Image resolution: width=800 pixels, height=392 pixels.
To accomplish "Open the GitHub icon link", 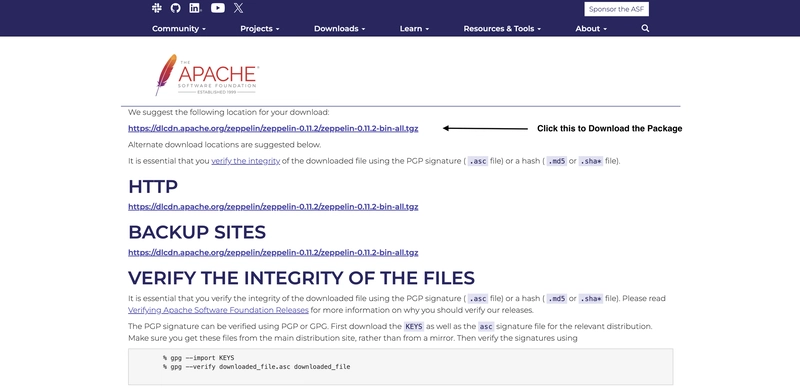I will [x=176, y=8].
